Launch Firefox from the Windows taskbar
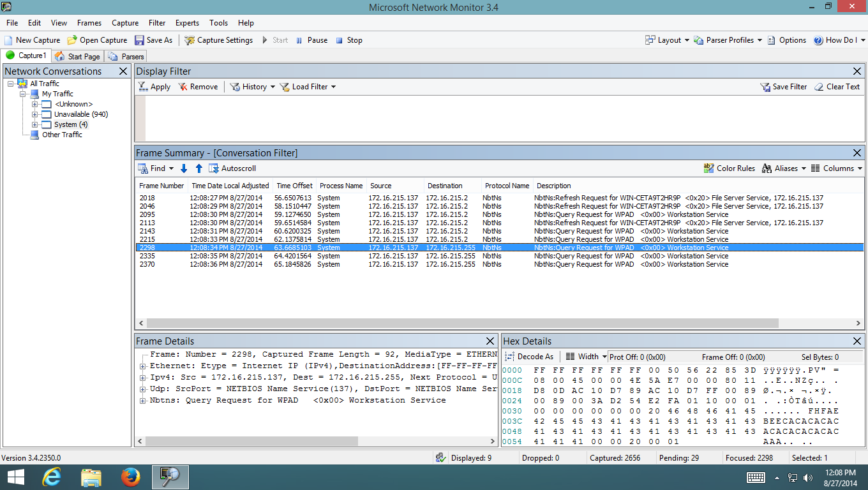The width and height of the screenshot is (868, 490). (130, 477)
